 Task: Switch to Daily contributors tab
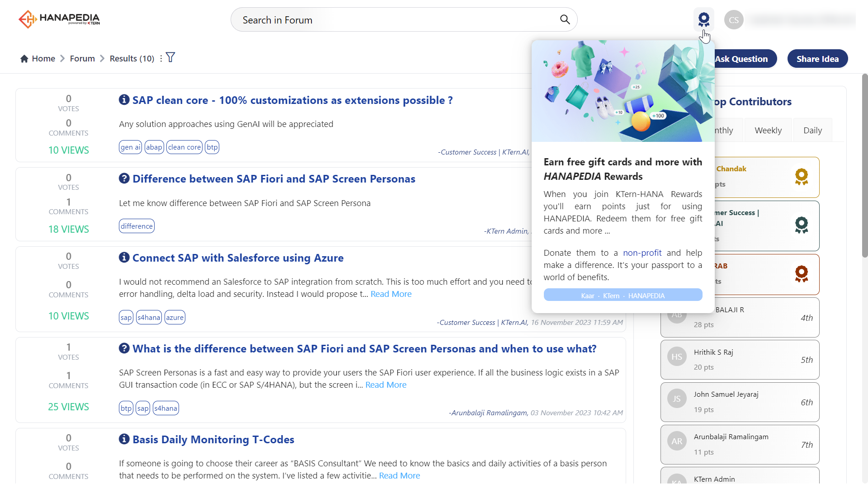812,130
